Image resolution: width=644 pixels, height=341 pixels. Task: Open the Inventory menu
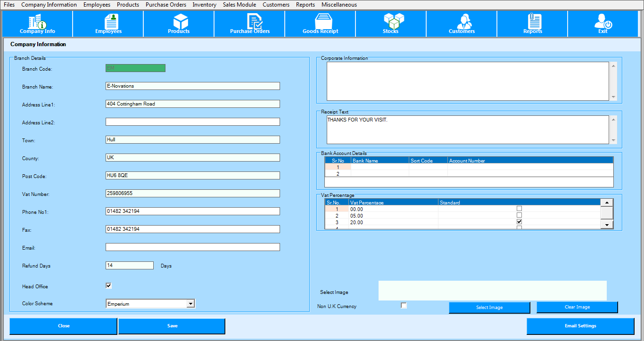click(204, 5)
